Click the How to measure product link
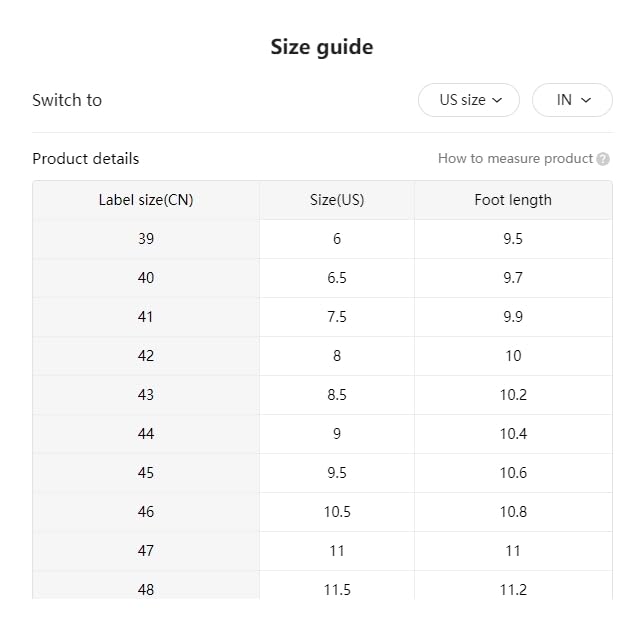This screenshot has width=618, height=629. (515, 159)
